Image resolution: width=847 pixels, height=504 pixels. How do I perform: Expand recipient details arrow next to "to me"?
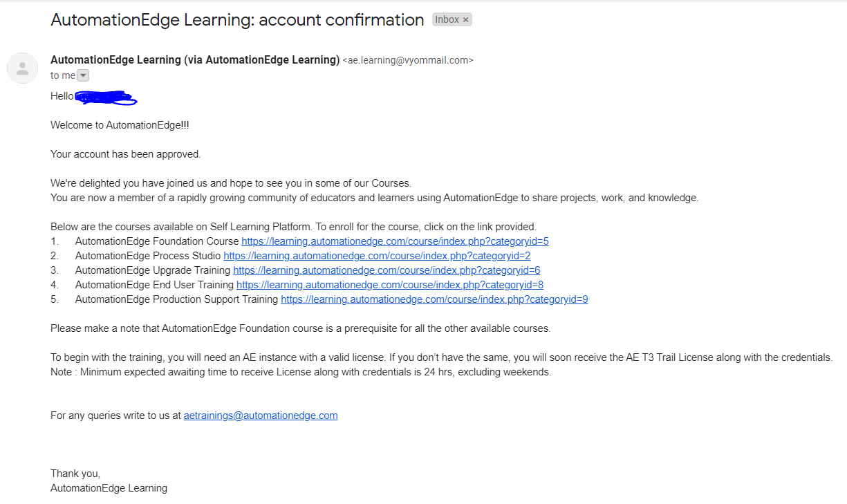(83, 75)
